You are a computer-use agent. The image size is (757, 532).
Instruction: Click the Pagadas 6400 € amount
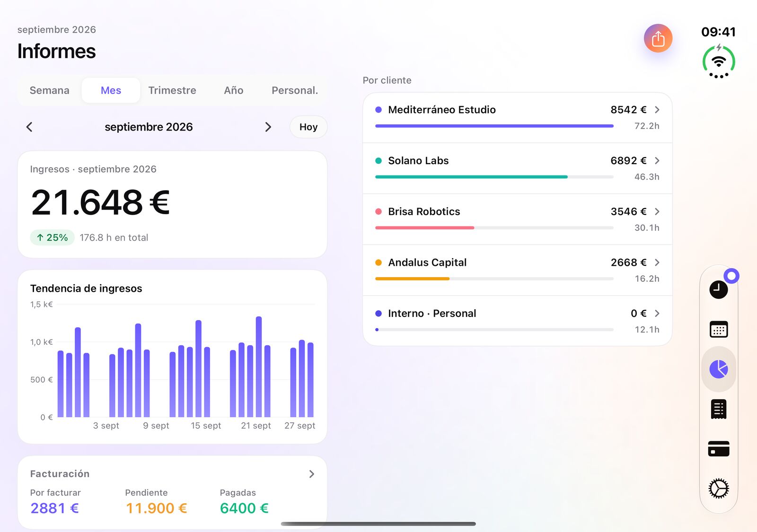click(x=244, y=508)
